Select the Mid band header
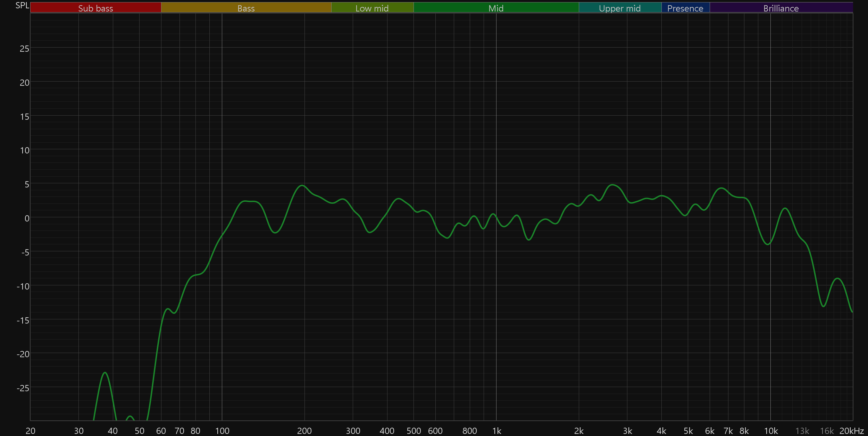Image resolution: width=868 pixels, height=436 pixels. pyautogui.click(x=496, y=8)
